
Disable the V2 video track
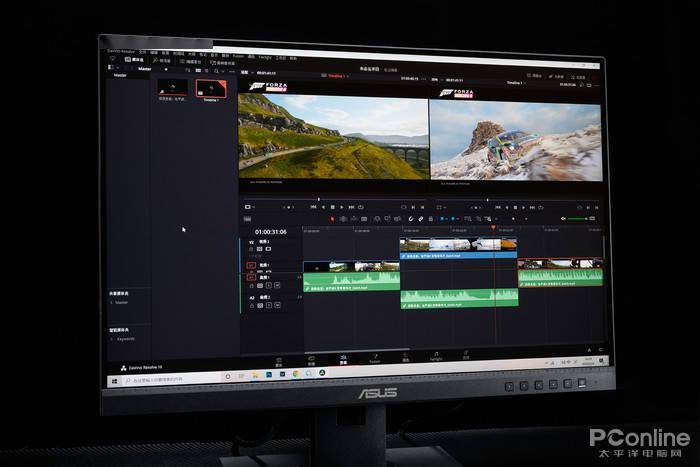[268, 249]
